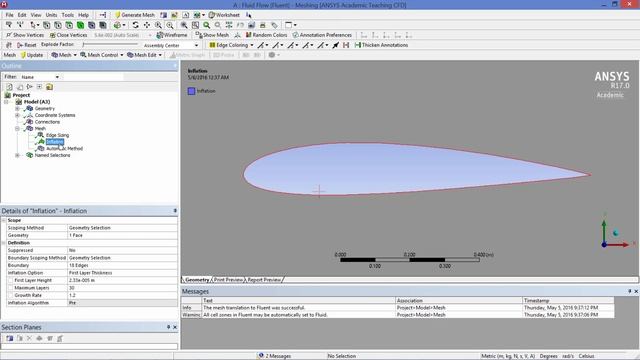Toggle Close Vertices
Image resolution: width=640 pixels, height=360 pixels.
(x=69, y=35)
